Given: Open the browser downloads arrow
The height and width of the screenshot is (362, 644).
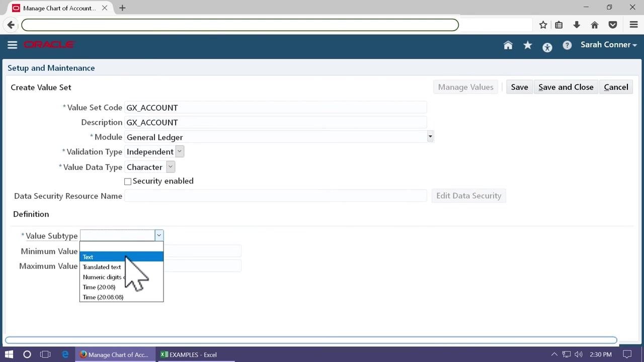Looking at the screenshot, I should (x=577, y=25).
